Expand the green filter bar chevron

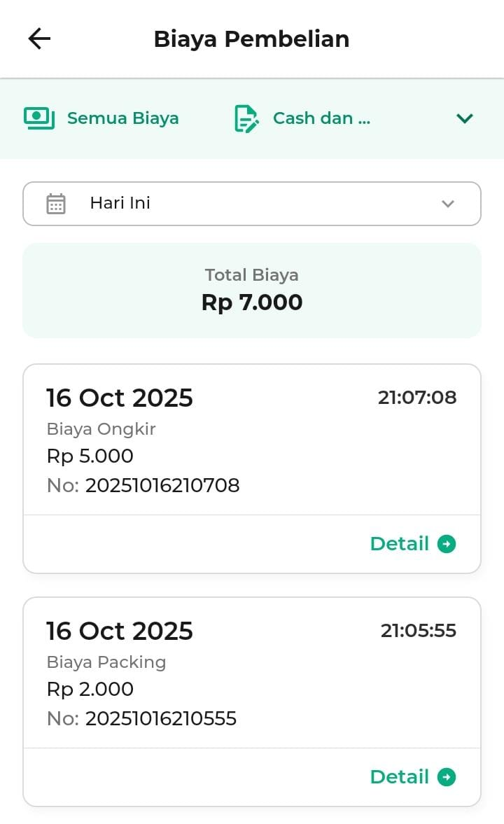coord(465,119)
